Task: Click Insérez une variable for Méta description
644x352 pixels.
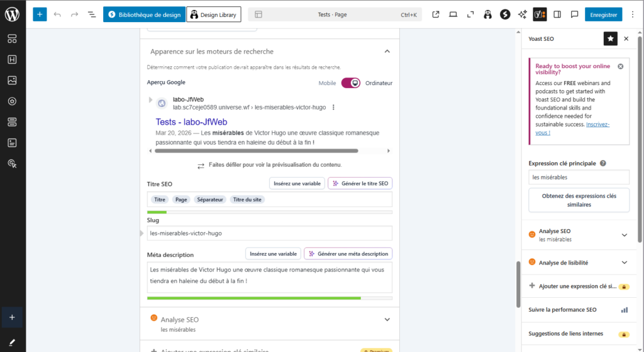Action: pyautogui.click(x=273, y=254)
